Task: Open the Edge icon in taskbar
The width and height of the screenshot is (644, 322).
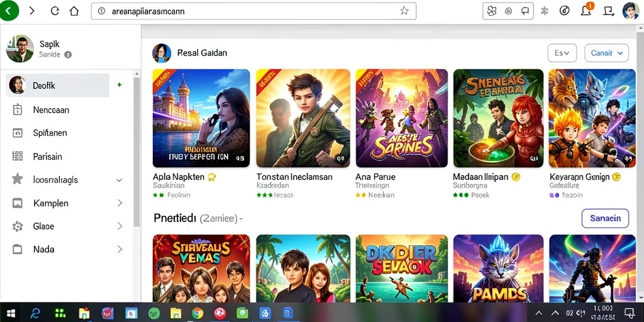Action: coord(36,313)
